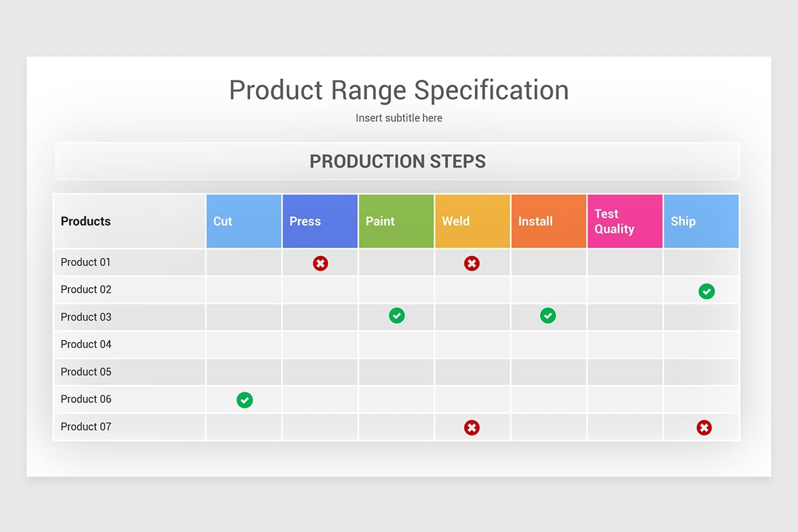This screenshot has width=798, height=532.
Task: Select the Ship column header
Action: [702, 221]
